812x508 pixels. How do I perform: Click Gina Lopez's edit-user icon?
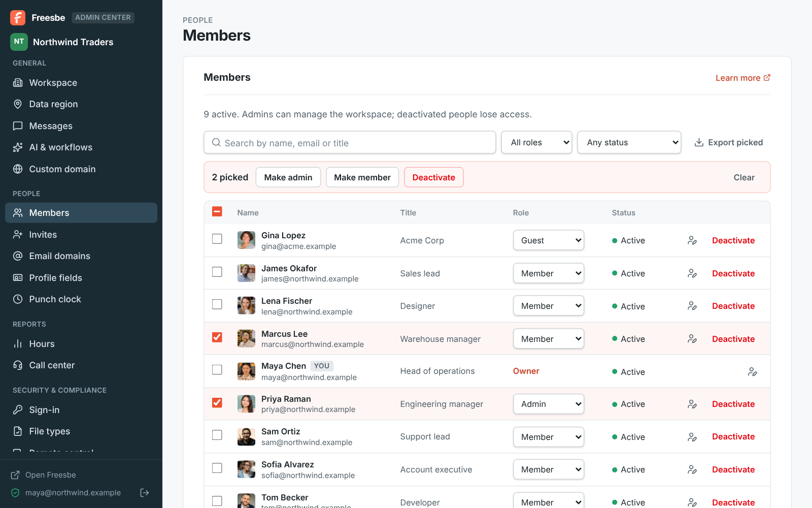(x=692, y=240)
